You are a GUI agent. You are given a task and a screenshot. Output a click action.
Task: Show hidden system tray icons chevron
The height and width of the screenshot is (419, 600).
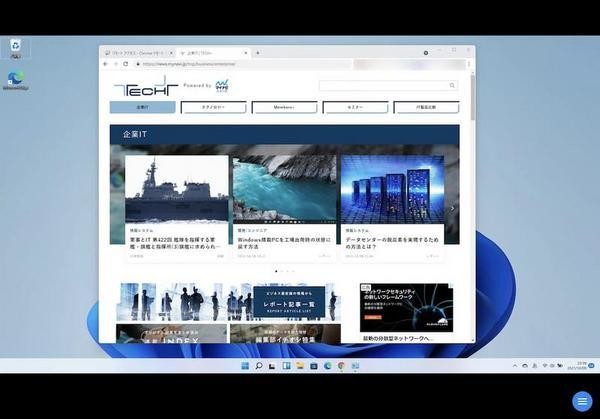(x=515, y=366)
